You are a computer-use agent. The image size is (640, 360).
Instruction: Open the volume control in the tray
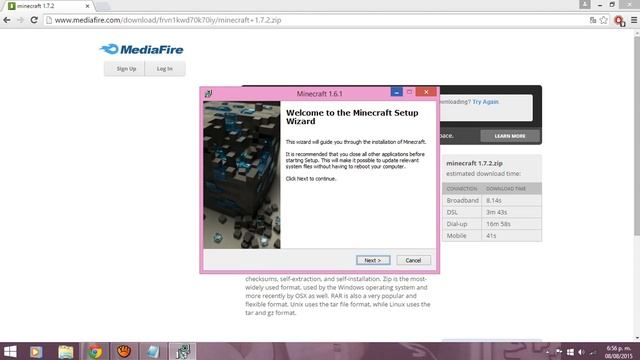582,352
